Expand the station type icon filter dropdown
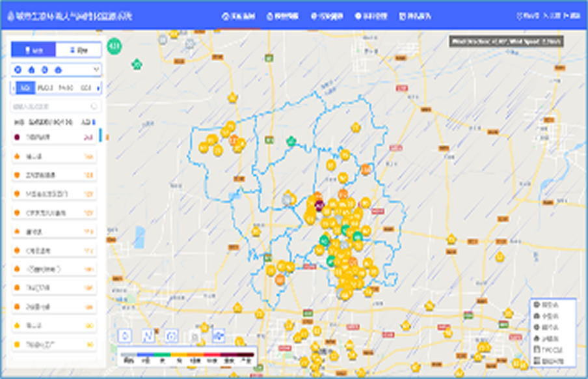Screen dimensions: 588x379 (x=96, y=69)
